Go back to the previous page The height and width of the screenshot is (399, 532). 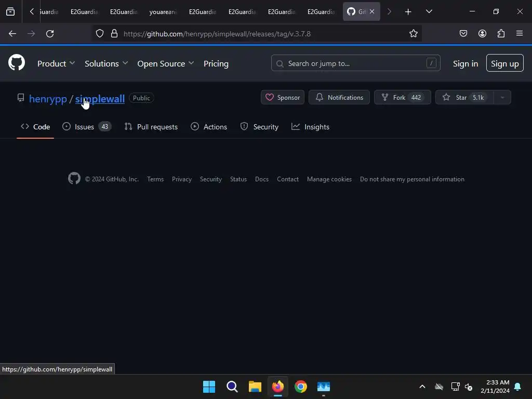pyautogui.click(x=12, y=34)
